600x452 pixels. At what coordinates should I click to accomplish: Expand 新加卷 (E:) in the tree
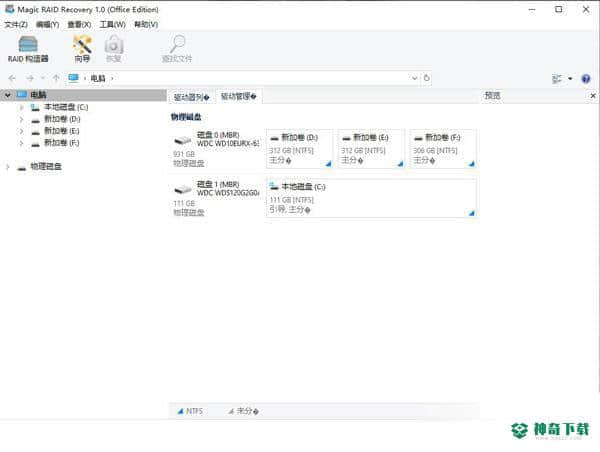pos(21,131)
